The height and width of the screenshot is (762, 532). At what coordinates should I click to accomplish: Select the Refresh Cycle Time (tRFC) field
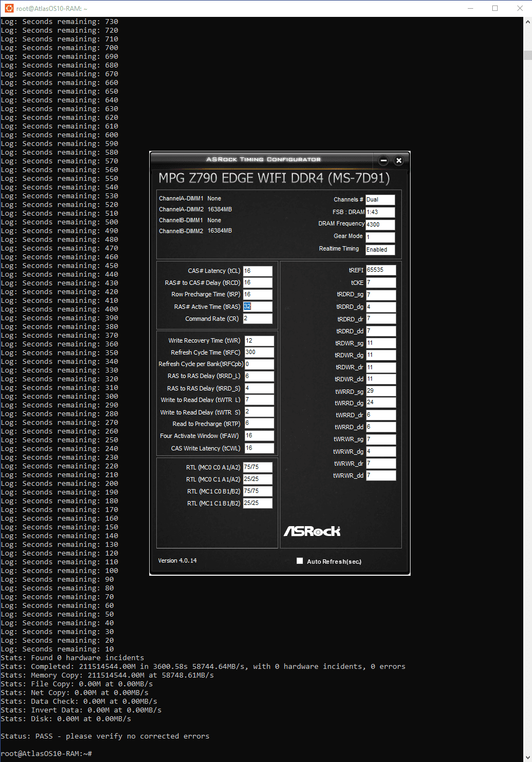point(259,352)
